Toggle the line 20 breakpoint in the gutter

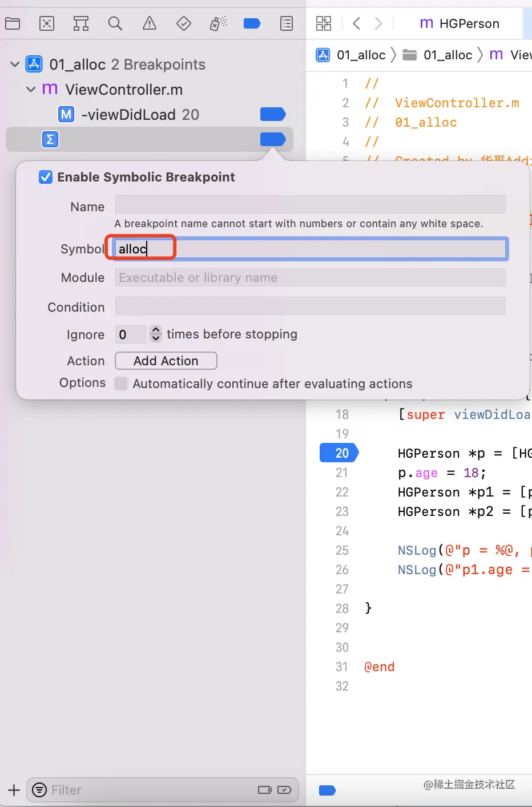339,453
